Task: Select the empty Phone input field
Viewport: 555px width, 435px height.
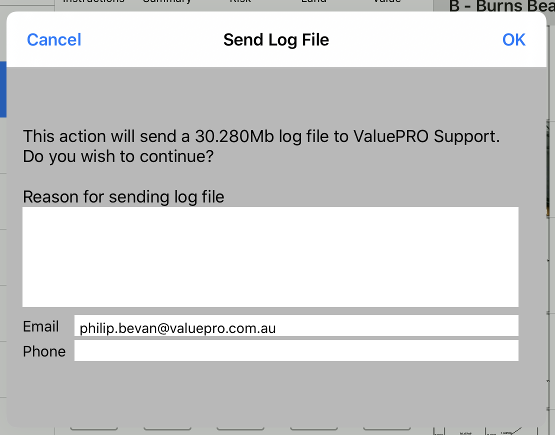Action: point(296,351)
